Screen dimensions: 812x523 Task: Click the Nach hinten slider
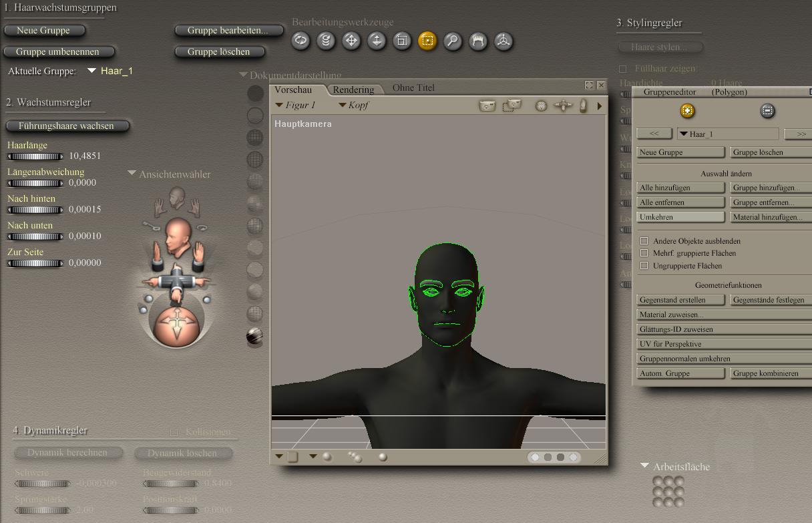[35, 210]
